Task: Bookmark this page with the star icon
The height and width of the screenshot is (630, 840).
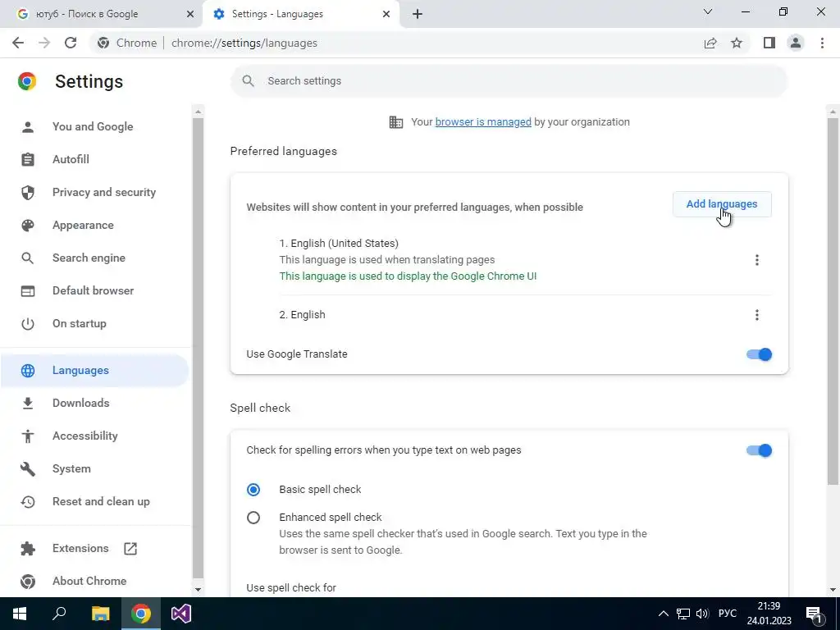Action: [737, 43]
